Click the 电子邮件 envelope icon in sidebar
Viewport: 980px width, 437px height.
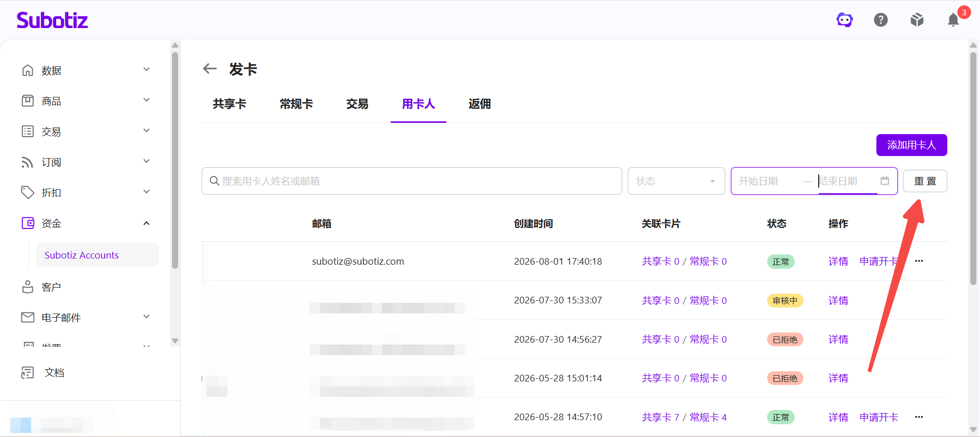pos(28,317)
